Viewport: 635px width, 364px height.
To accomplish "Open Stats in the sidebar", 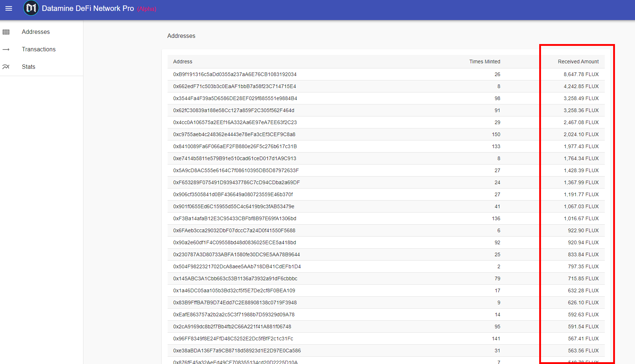I will click(x=28, y=67).
